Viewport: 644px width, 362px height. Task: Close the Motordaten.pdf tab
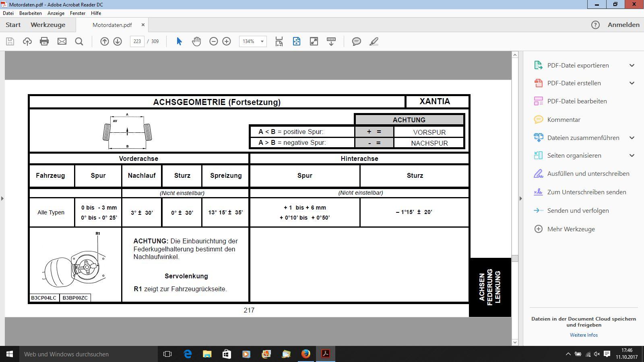[143, 25]
